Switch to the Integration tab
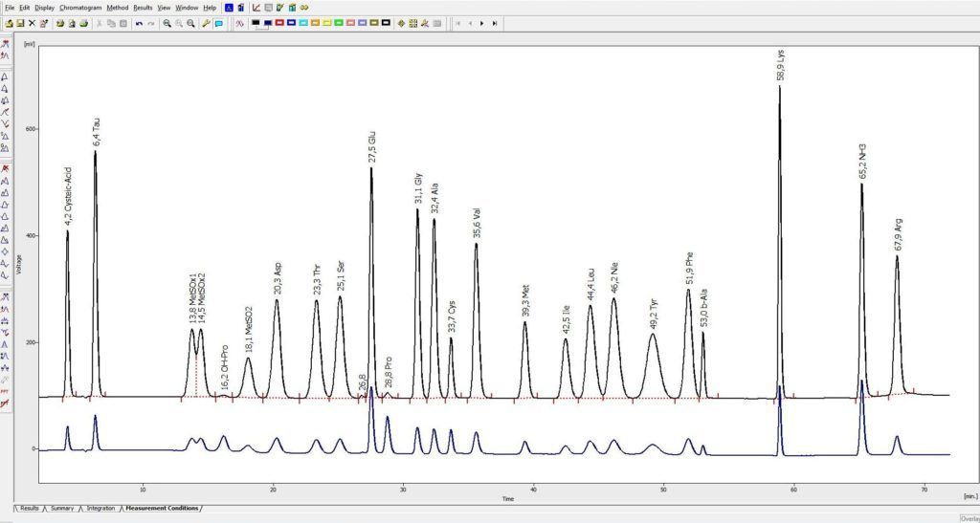Viewport: 980px width, 523px height. point(100,508)
